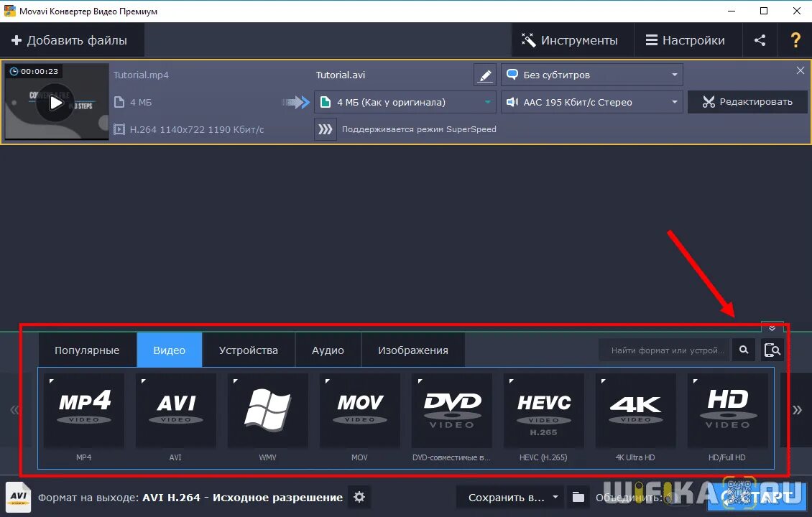Viewport: 812px width, 517px height.
Task: Click the Редактировать edit button
Action: click(747, 102)
